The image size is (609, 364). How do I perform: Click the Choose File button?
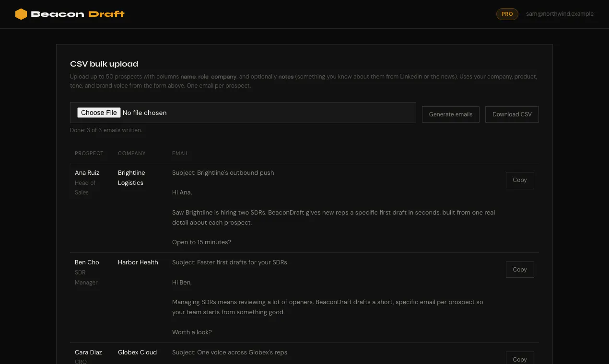coord(99,113)
